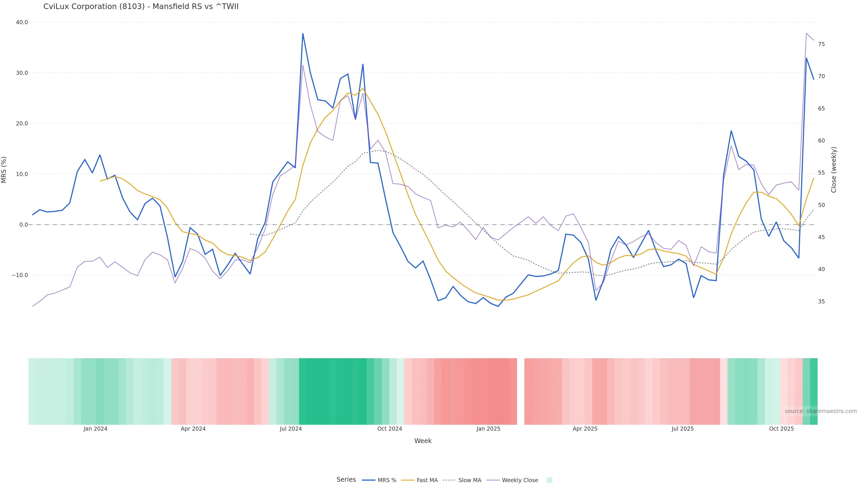Click the Oct 2025 x-axis label
This screenshot has height=488, width=868.
click(781, 429)
